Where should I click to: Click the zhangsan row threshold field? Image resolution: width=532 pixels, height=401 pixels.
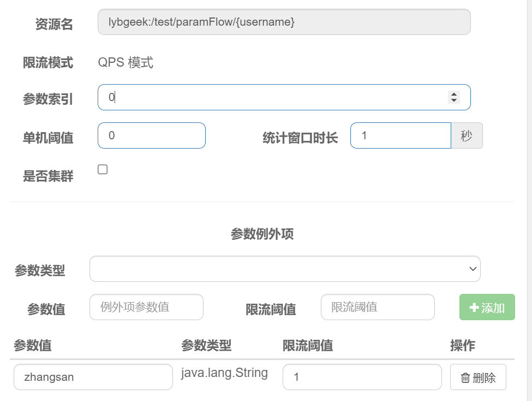pyautogui.click(x=362, y=377)
